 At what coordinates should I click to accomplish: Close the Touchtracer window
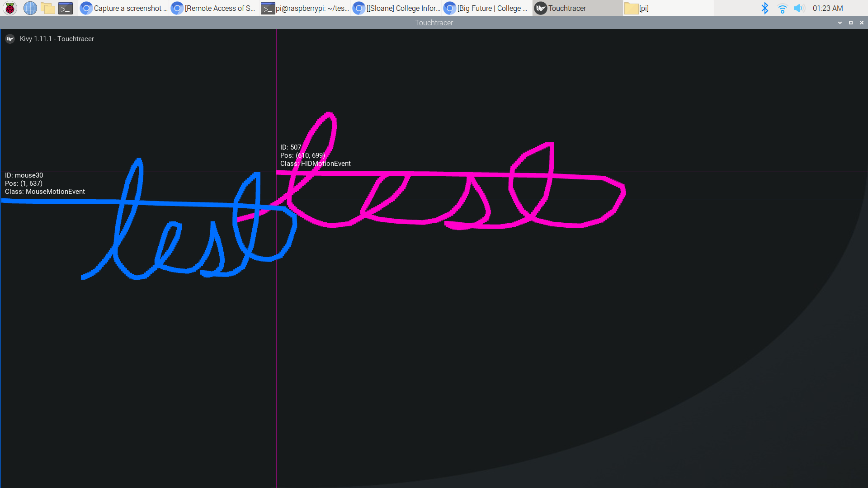[x=862, y=23]
